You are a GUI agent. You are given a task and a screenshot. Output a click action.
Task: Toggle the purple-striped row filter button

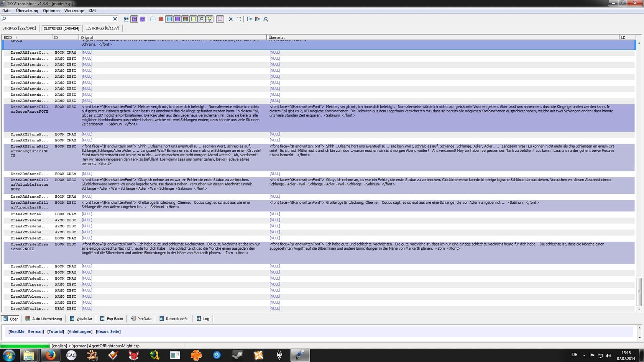pos(177,19)
